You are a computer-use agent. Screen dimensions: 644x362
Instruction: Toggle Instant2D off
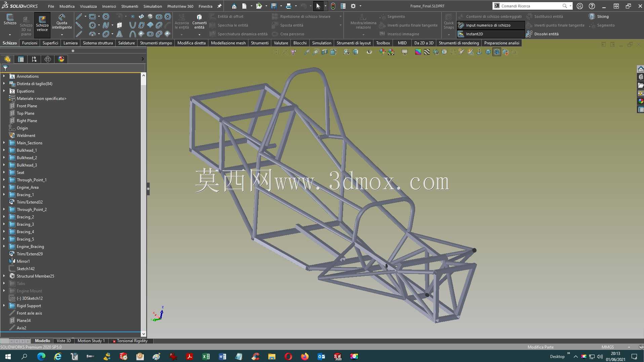[x=490, y=34]
